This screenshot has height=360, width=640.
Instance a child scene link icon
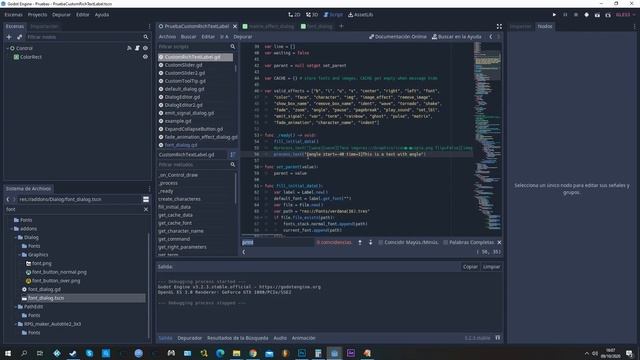[19, 37]
